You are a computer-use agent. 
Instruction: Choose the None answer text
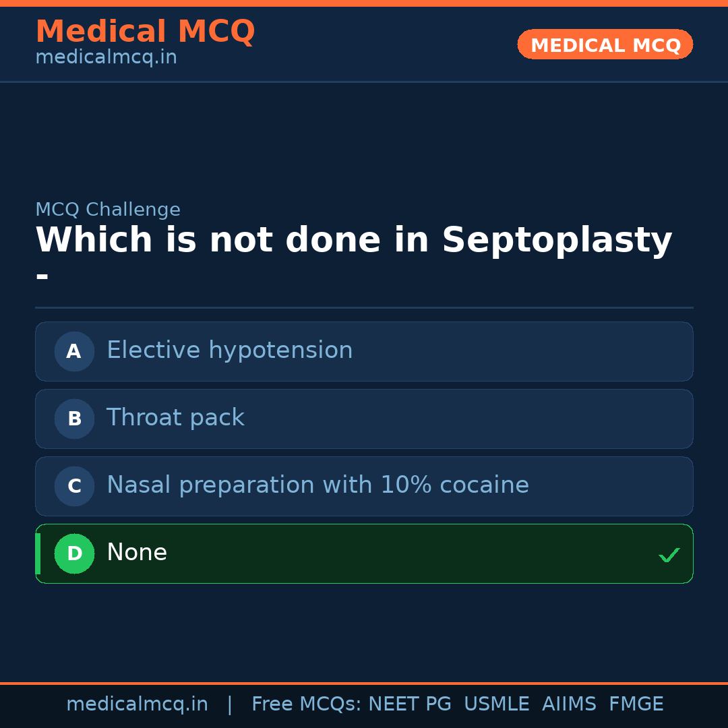[137, 553]
